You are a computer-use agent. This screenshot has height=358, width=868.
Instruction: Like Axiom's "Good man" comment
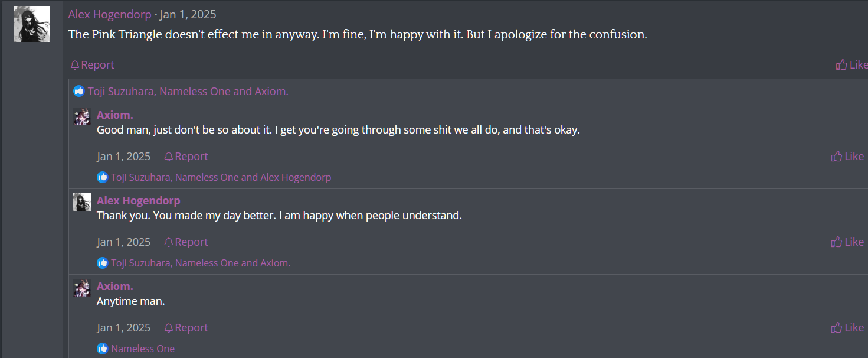[847, 157]
